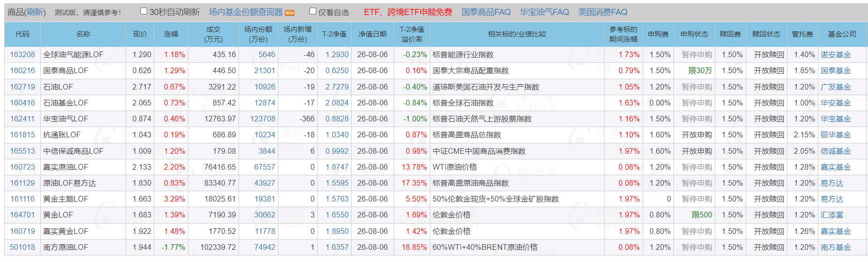Open 华宝基金 company link
The image size is (868, 262).
point(835,119)
